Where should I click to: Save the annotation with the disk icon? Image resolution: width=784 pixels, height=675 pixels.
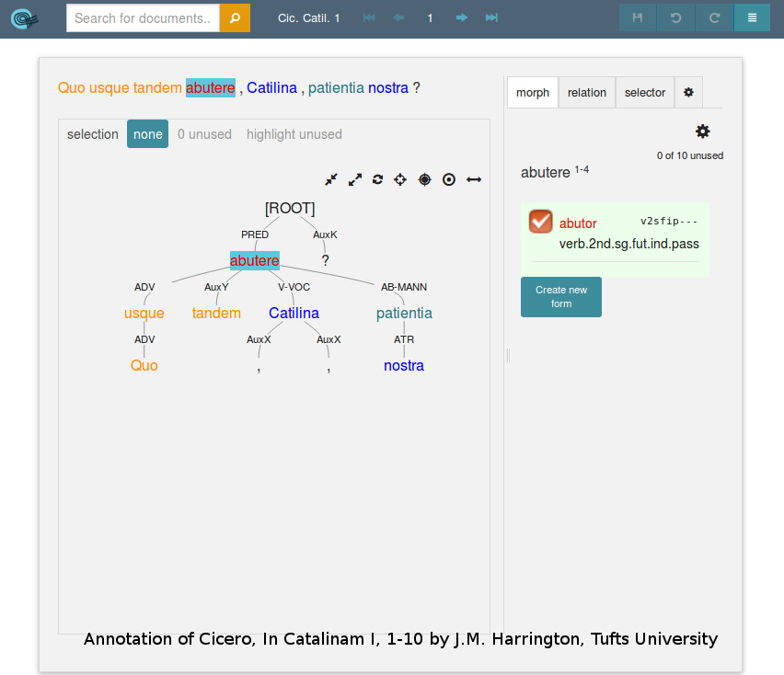point(638,17)
